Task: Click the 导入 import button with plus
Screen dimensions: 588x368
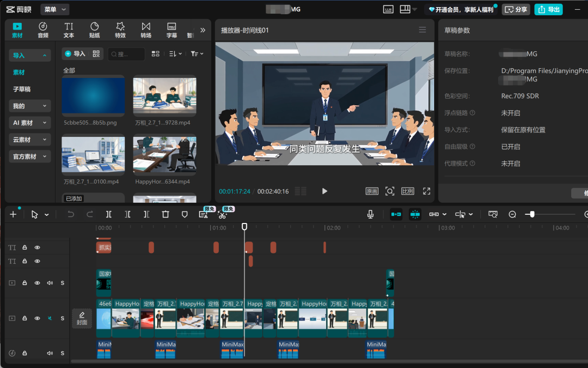Action: [x=75, y=53]
